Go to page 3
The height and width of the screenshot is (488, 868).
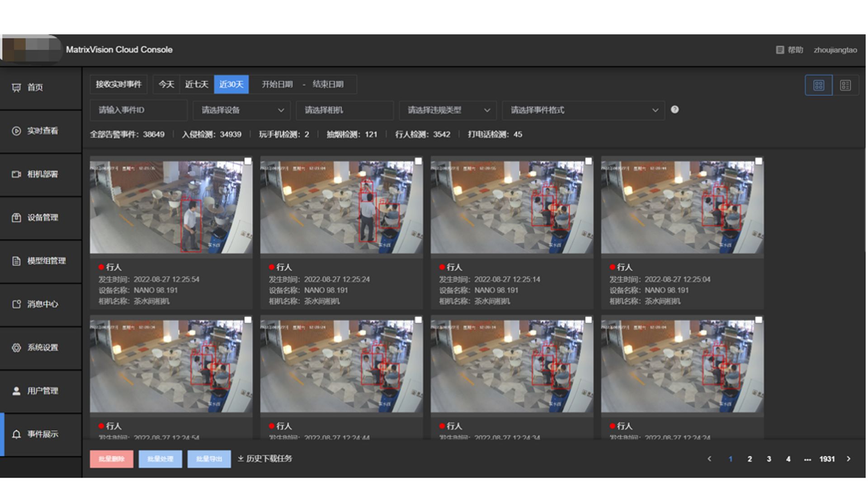pos(769,459)
